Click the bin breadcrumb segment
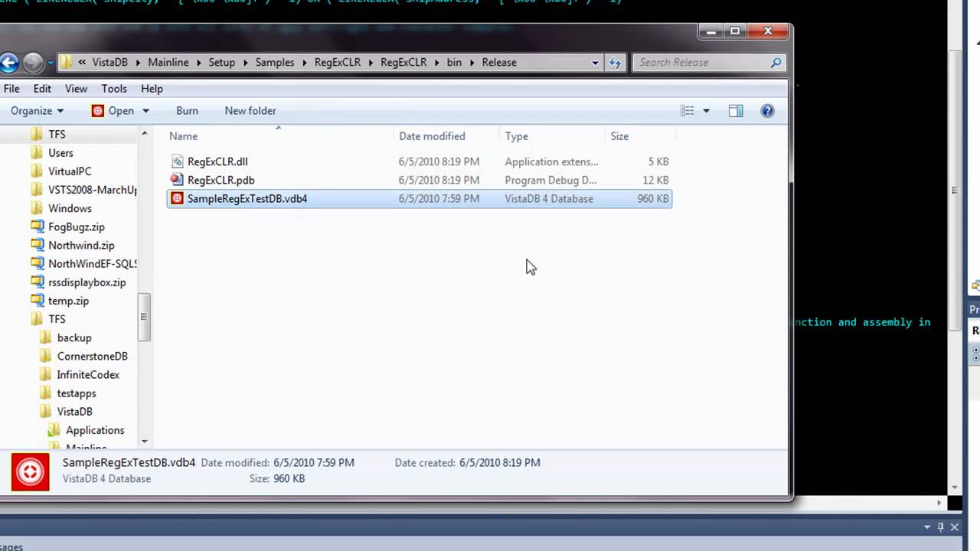 tap(454, 63)
